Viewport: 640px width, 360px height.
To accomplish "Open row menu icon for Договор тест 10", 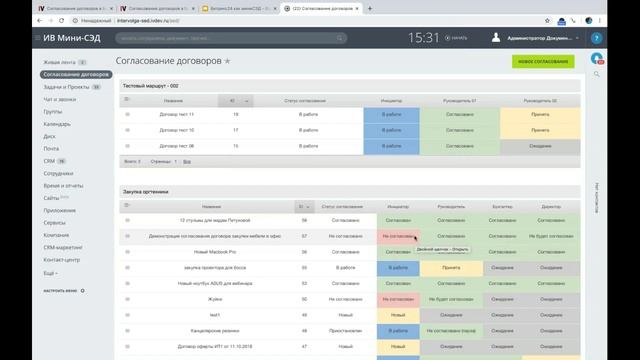I will click(x=127, y=130).
